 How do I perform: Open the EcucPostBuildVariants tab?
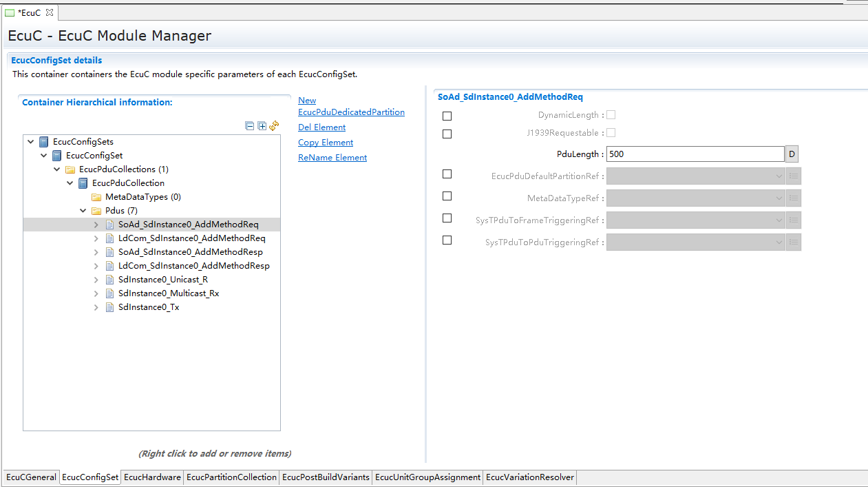[326, 477]
